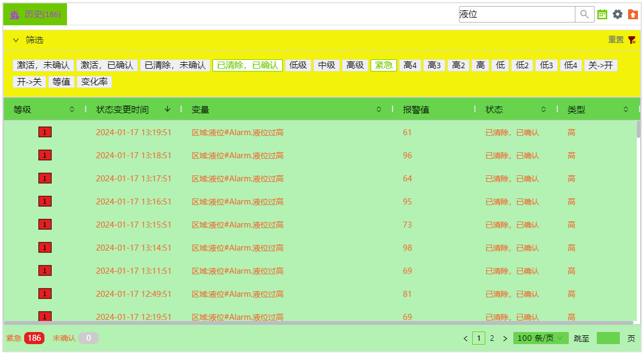This screenshot has width=644, height=354.
Task: Go to page 2
Action: 492,339
